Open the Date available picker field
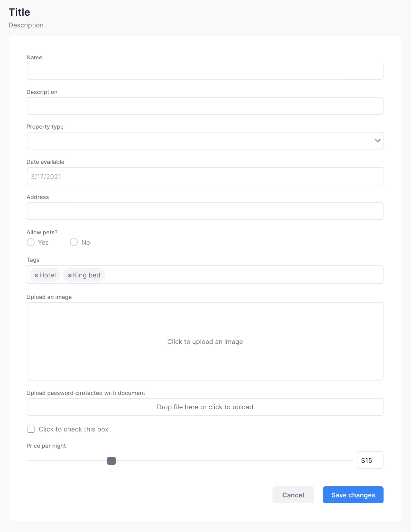 [x=205, y=176]
